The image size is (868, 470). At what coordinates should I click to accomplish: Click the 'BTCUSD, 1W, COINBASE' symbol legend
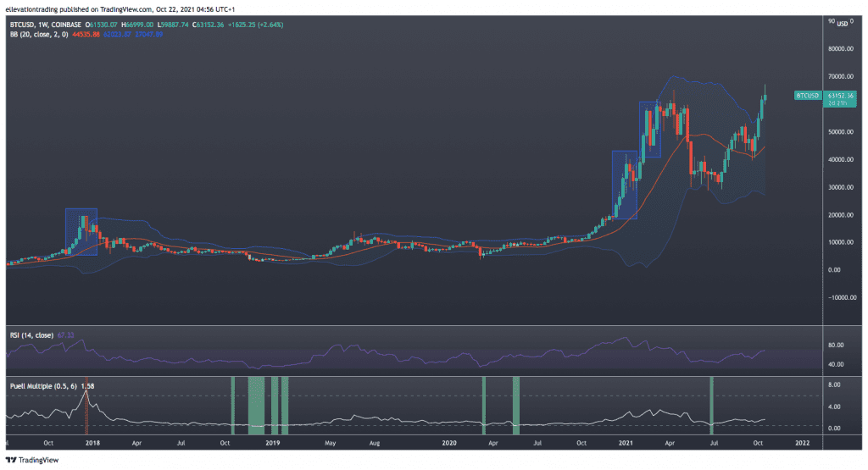pyautogui.click(x=46, y=25)
